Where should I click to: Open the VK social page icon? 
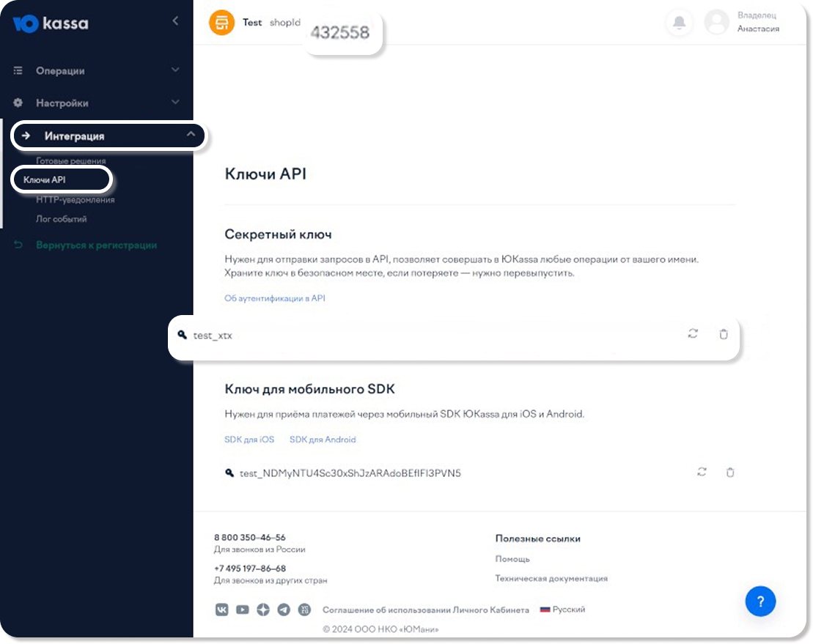pos(221,610)
